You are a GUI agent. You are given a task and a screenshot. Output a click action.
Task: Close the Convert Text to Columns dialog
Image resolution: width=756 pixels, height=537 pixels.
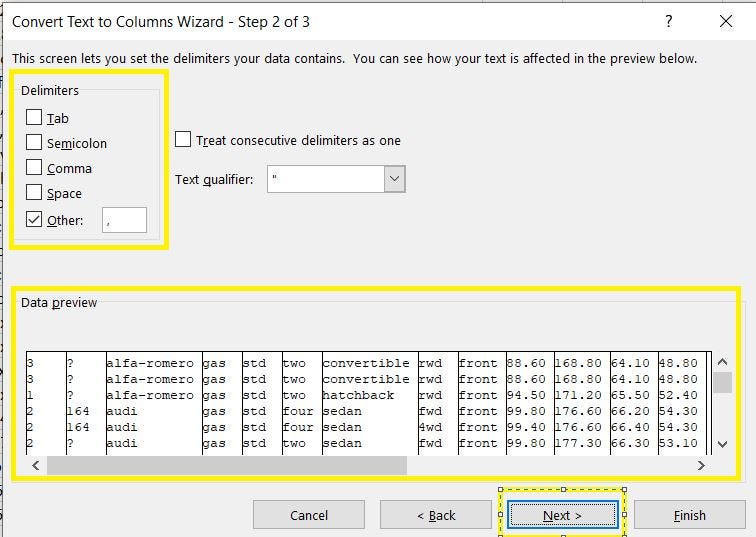coord(726,21)
